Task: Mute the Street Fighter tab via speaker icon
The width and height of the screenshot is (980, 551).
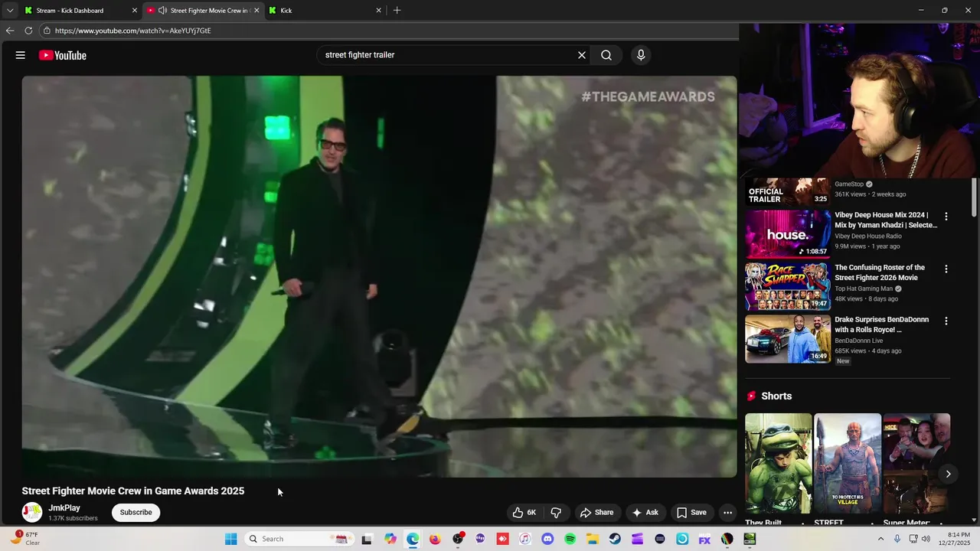Action: (162, 11)
